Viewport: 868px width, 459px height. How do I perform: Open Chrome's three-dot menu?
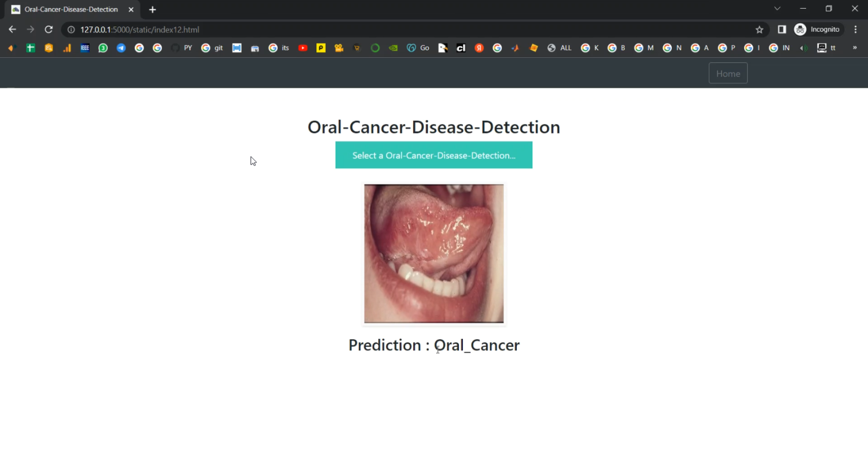[x=856, y=29]
